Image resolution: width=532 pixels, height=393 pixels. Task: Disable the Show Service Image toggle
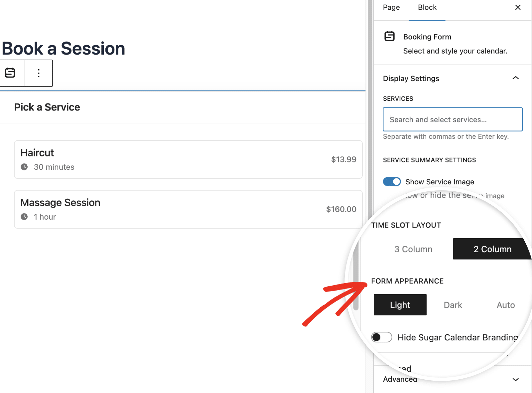click(392, 182)
